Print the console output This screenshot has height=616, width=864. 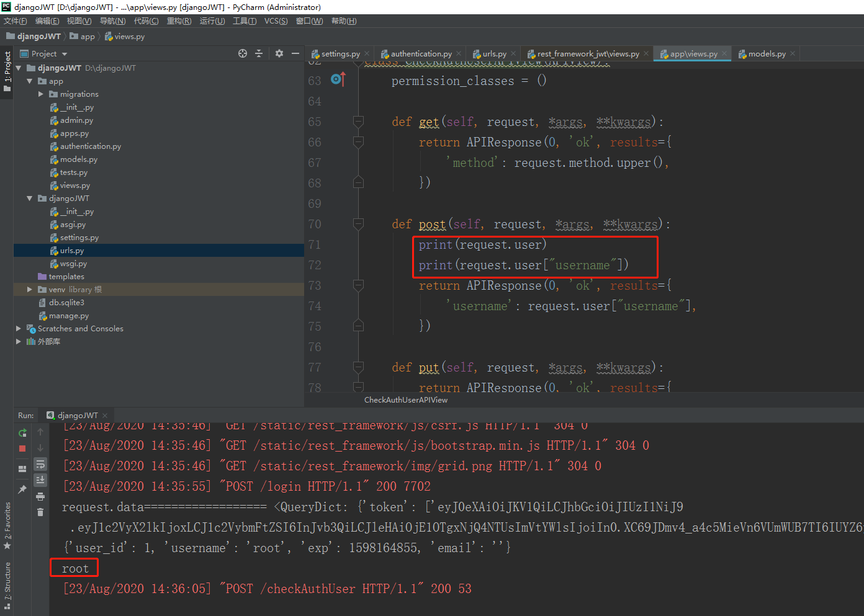pyautogui.click(x=40, y=496)
